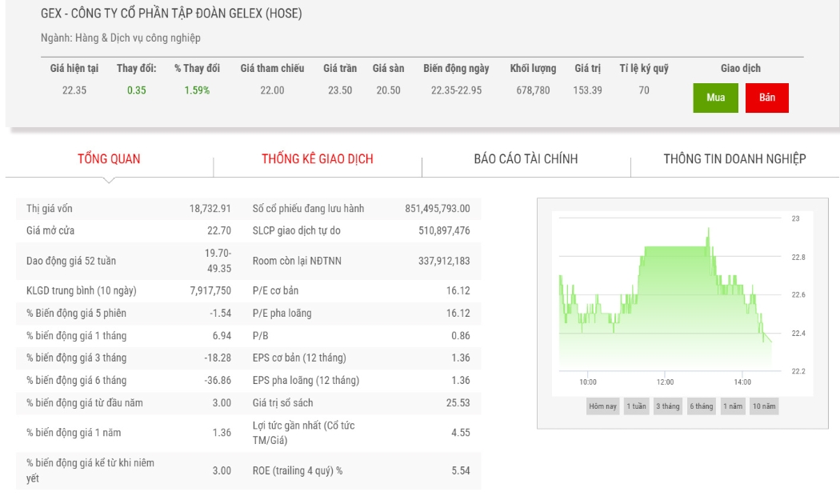Select the 6 tháng chart range
The width and height of the screenshot is (840, 504).
click(x=702, y=406)
